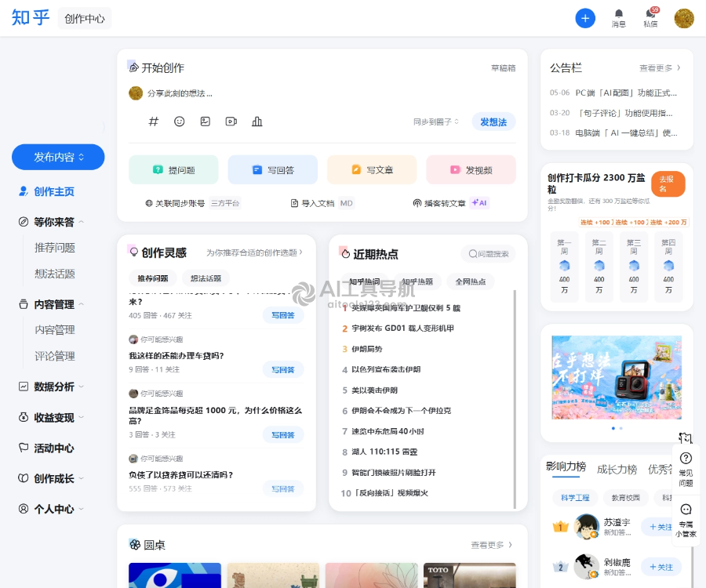Select 想法话题 tab in 创作灵感
706x588 pixels.
(x=206, y=278)
